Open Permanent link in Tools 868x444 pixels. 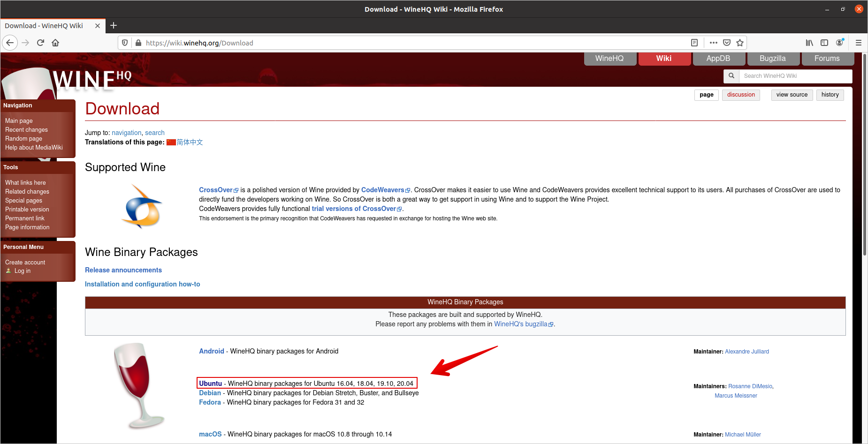click(x=25, y=218)
